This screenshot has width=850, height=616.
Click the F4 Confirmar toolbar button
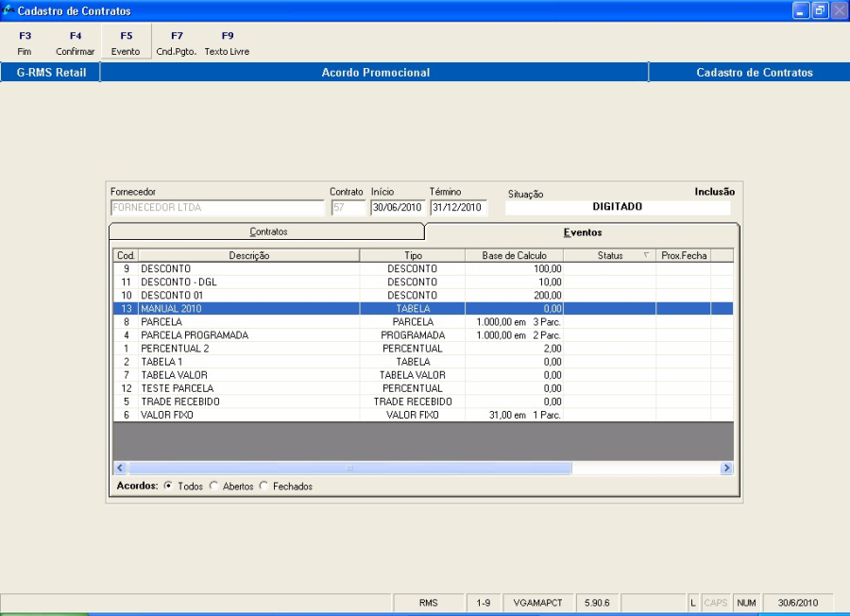click(76, 43)
